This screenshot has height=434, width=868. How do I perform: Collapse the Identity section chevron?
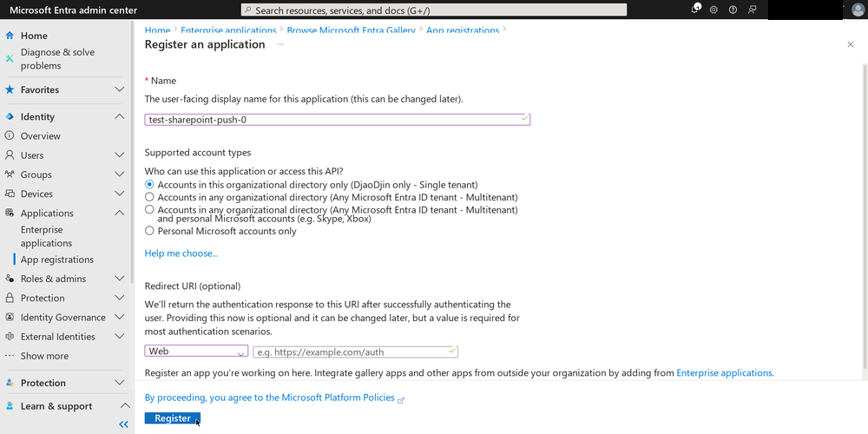coord(120,117)
